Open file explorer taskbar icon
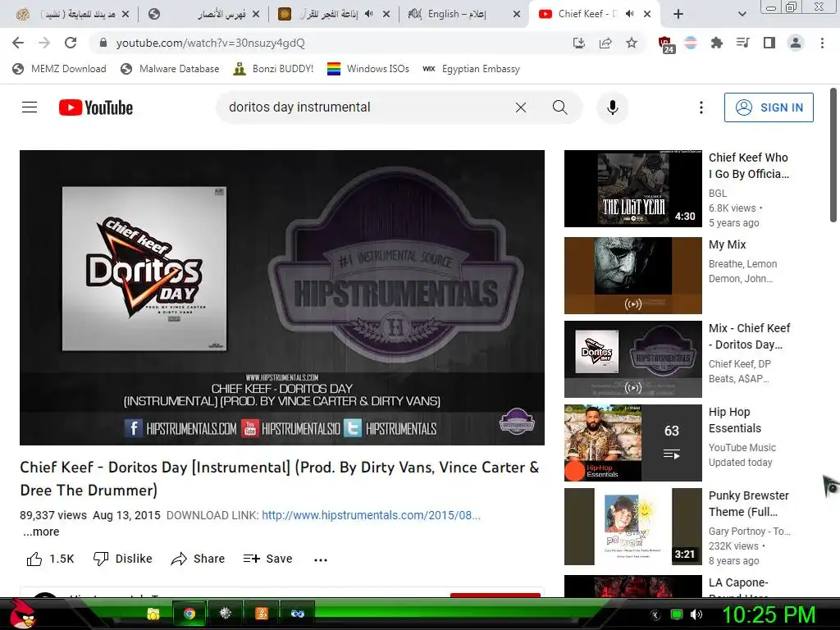The width and height of the screenshot is (840, 630). click(x=153, y=614)
